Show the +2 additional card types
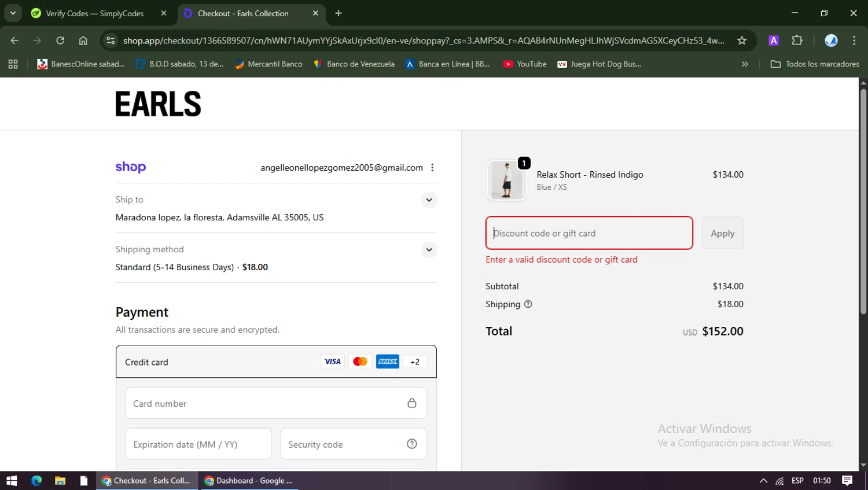This screenshot has width=868, height=490. pos(415,362)
